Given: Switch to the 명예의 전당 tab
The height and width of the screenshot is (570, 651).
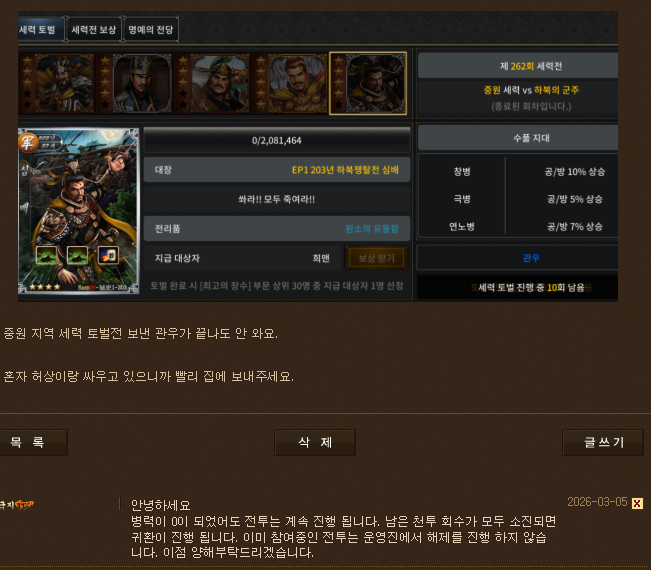Looking at the screenshot, I should (151, 29).
